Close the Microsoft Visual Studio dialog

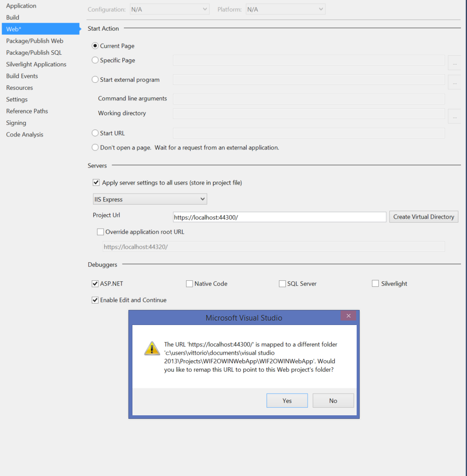[x=348, y=315]
